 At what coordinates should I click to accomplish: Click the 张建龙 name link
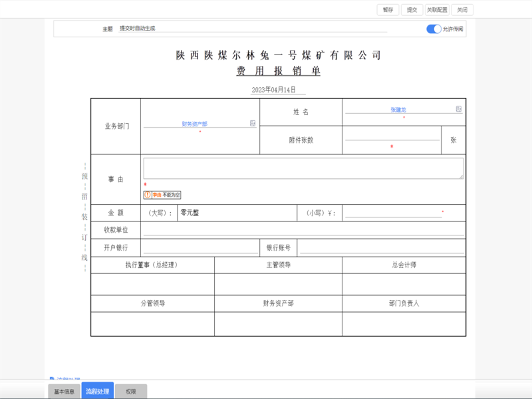pyautogui.click(x=399, y=108)
